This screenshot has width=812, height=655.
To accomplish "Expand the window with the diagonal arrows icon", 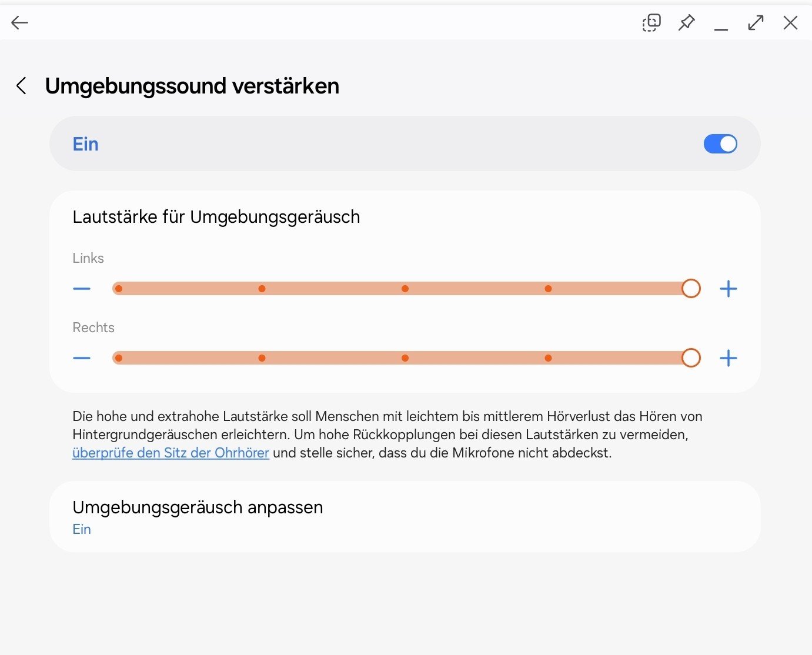I will point(756,23).
